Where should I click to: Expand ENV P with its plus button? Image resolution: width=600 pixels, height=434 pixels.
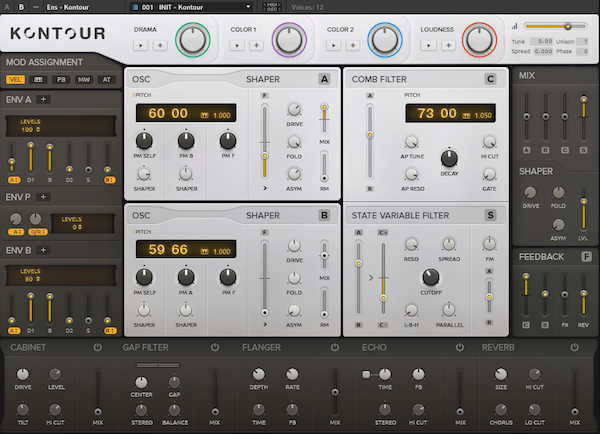click(43, 197)
